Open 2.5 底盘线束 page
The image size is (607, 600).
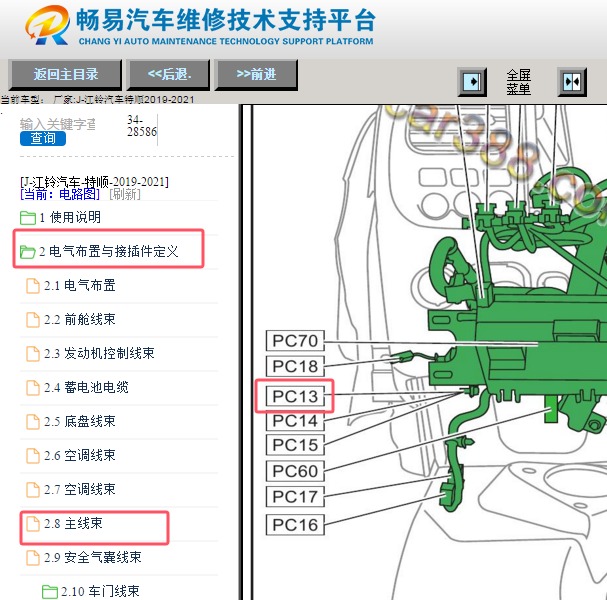tap(80, 422)
